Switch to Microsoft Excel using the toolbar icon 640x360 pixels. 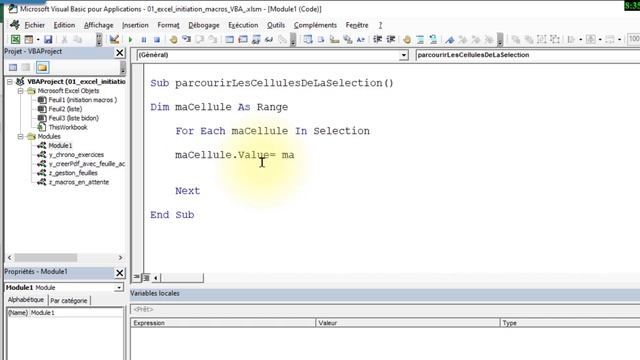[16, 39]
